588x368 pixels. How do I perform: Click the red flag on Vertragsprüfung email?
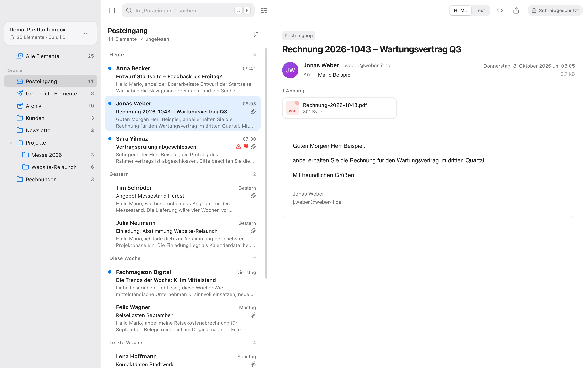pos(246,147)
